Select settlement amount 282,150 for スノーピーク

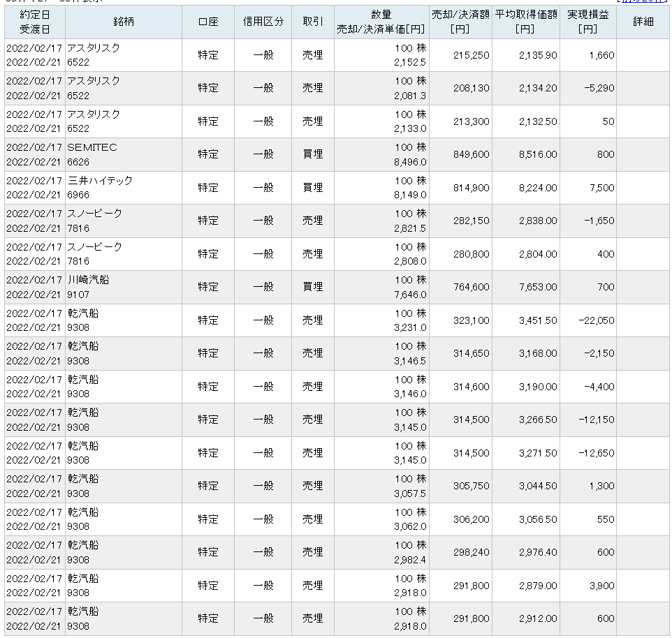click(471, 221)
